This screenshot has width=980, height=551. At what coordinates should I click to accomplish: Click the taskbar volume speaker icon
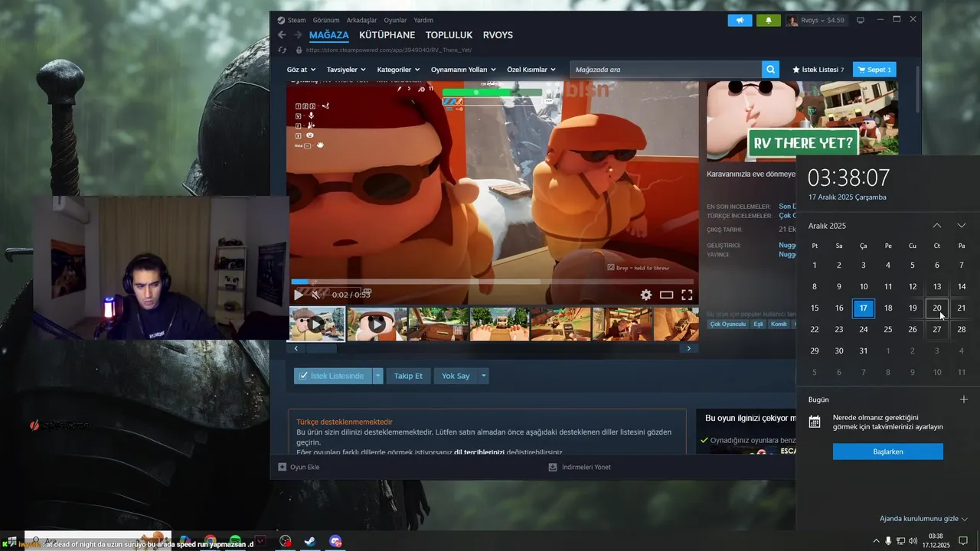913,541
